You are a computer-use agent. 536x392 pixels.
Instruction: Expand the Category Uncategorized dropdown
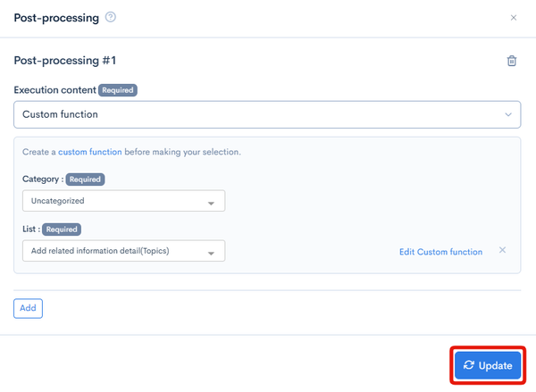click(124, 201)
